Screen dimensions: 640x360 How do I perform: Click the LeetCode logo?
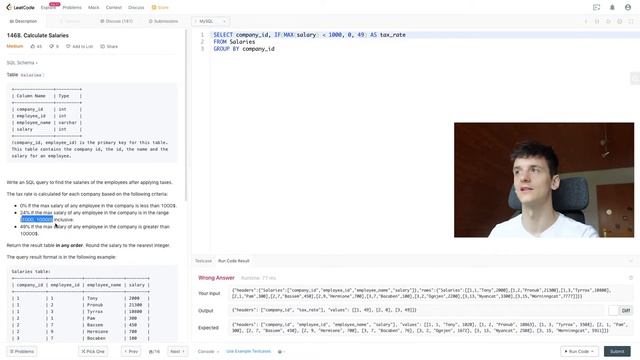click(20, 7)
